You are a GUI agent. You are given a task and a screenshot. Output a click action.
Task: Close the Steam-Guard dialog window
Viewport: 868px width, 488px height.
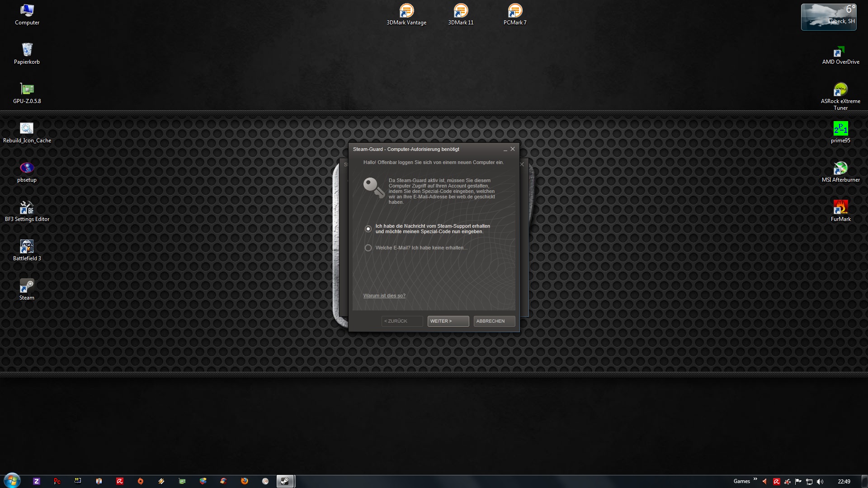coord(513,149)
